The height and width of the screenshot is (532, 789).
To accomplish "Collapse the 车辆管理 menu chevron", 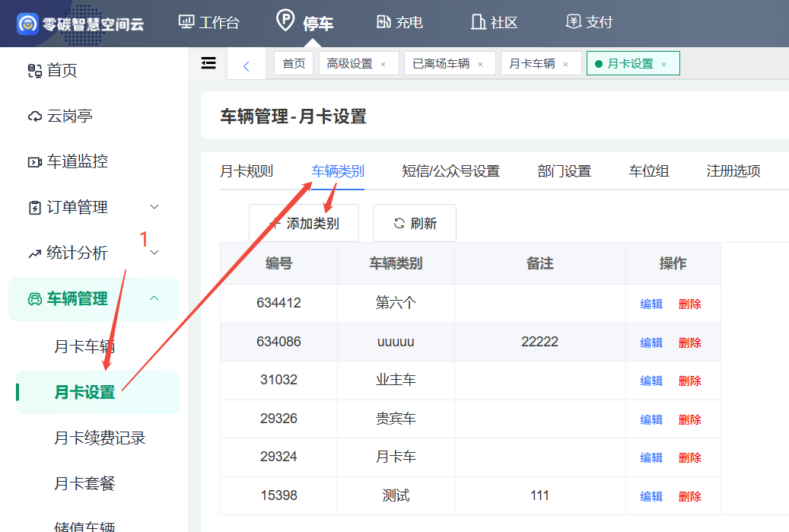I will click(154, 298).
